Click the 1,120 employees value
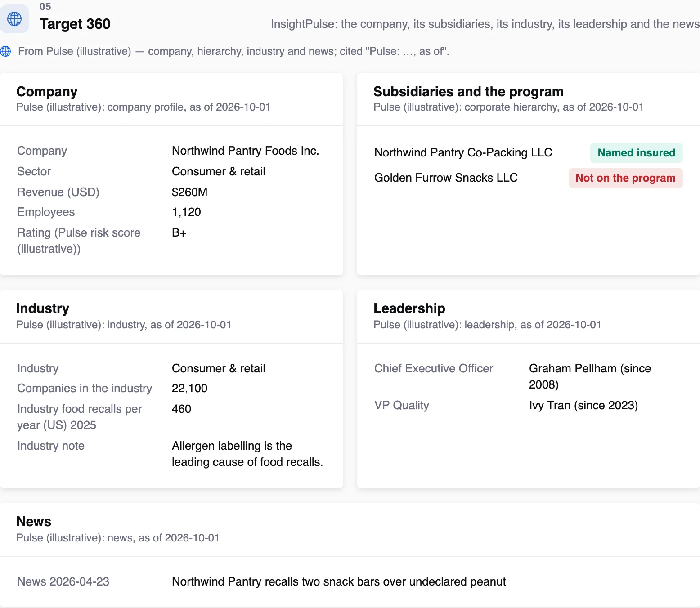The height and width of the screenshot is (608, 700). tap(186, 212)
